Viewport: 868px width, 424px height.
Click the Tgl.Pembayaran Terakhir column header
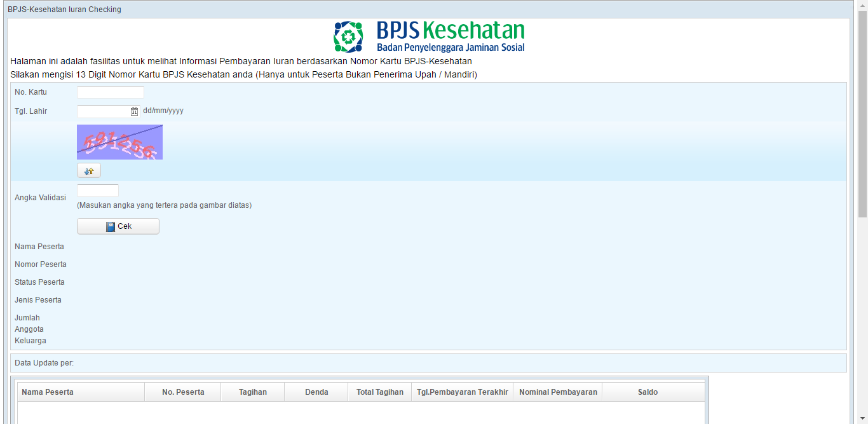pos(463,392)
